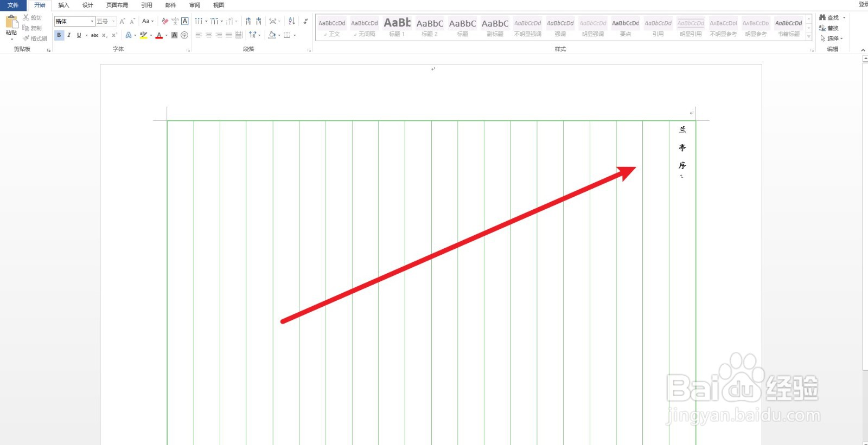Click the Replace (替换) button
This screenshot has height=445, width=868.
coord(829,28)
